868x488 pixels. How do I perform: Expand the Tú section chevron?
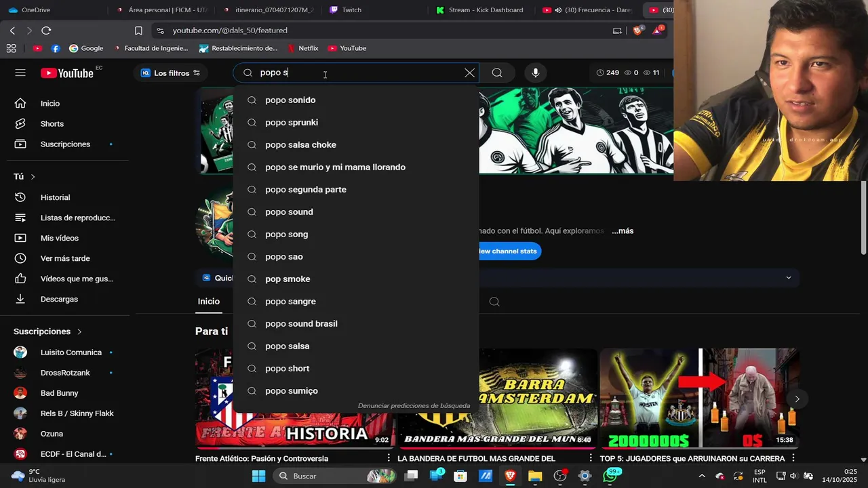click(33, 177)
